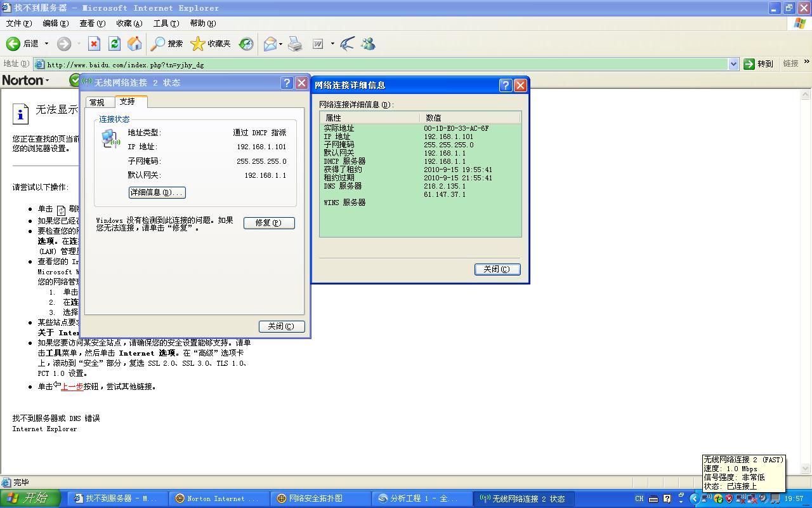Click the Print icon in IE toolbar
This screenshot has height=508, width=812.
coord(295,44)
